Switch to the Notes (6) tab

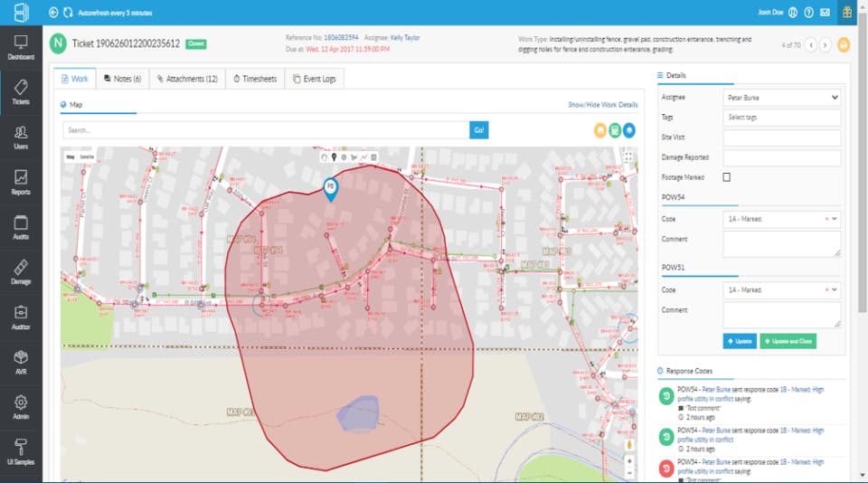(x=123, y=79)
